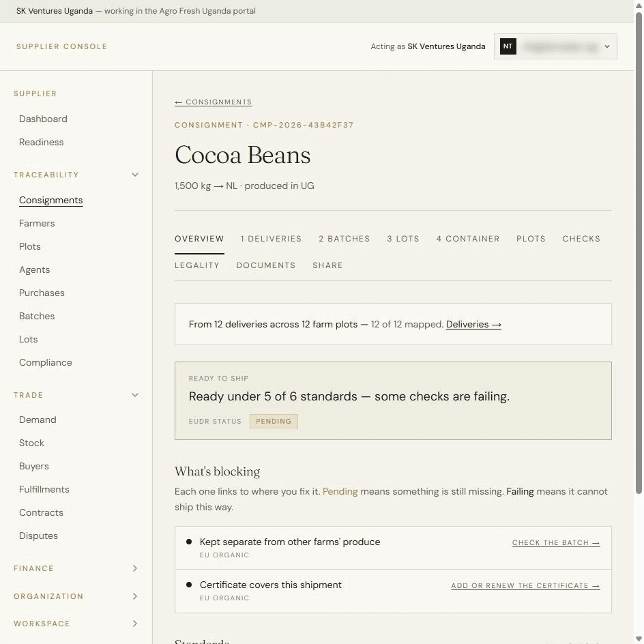
Task: Open Fulfillments in sidebar
Action: (x=44, y=490)
